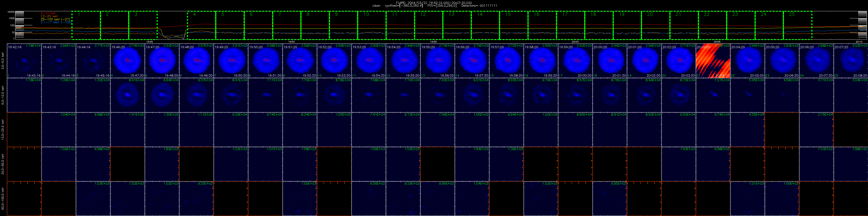Select time interval 1 on the light curve
This screenshot has height=216, width=868.
click(86, 25)
